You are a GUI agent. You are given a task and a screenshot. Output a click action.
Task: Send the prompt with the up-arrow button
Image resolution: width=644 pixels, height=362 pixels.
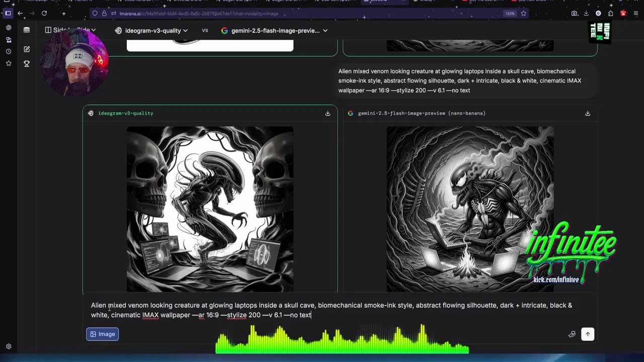pos(587,334)
